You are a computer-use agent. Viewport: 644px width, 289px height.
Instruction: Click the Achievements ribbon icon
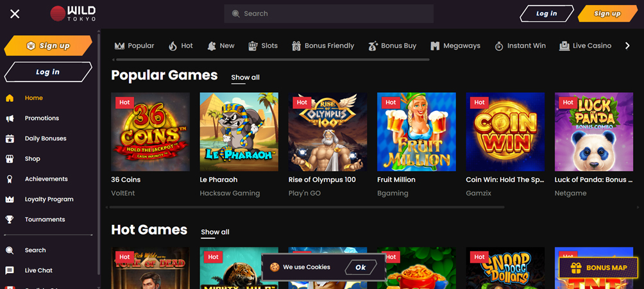click(10, 179)
